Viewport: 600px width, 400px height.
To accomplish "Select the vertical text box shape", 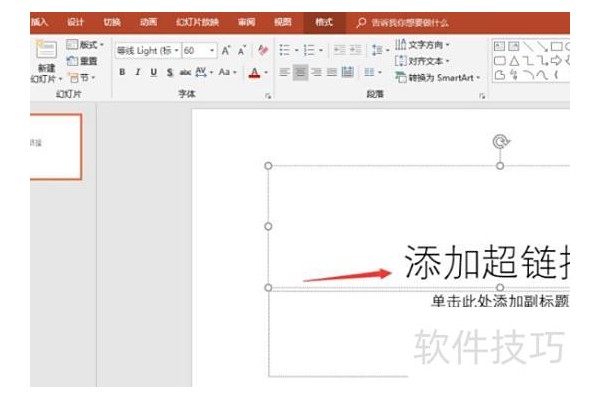I will [514, 47].
